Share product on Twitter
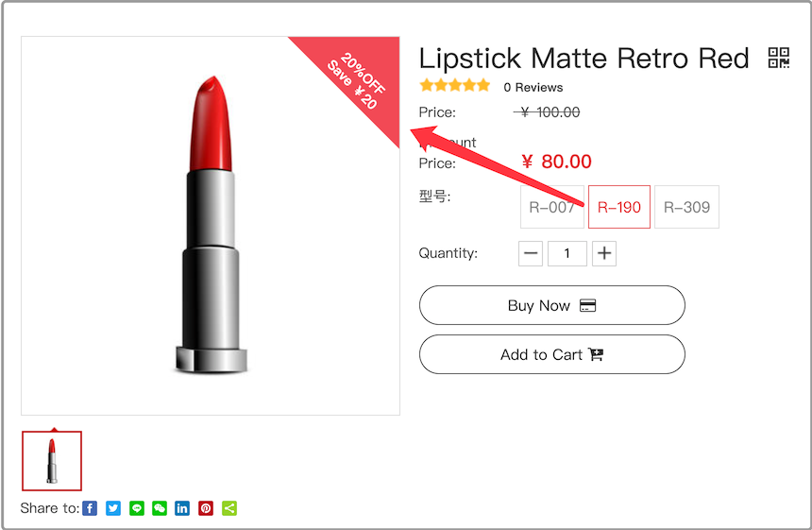812x530 pixels. click(x=113, y=508)
